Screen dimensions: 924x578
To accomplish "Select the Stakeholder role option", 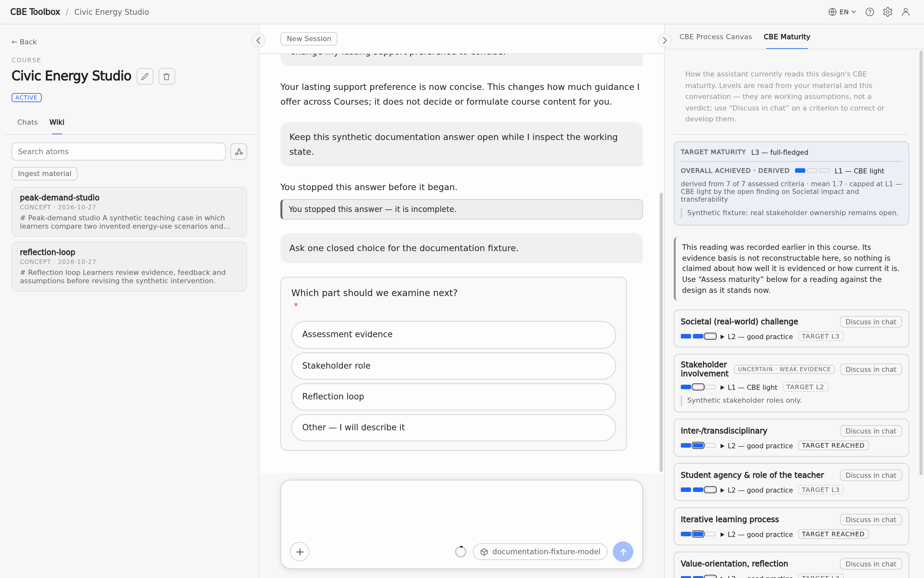I will tap(453, 366).
